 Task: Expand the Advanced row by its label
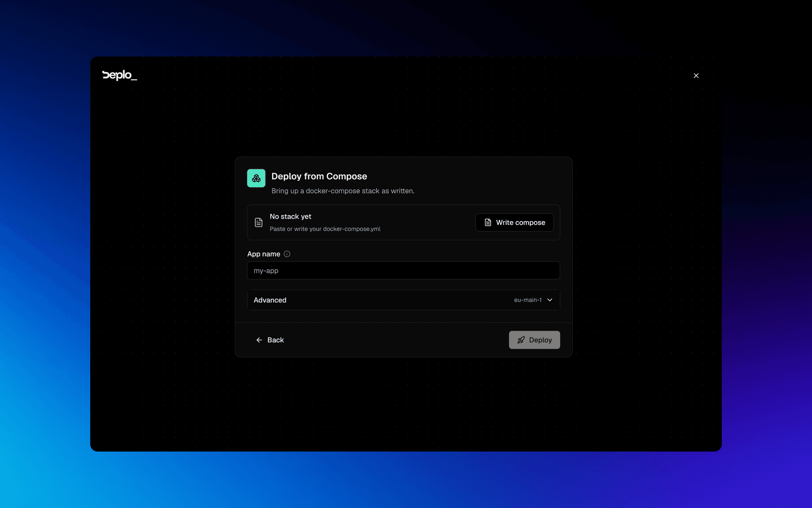[270, 300]
